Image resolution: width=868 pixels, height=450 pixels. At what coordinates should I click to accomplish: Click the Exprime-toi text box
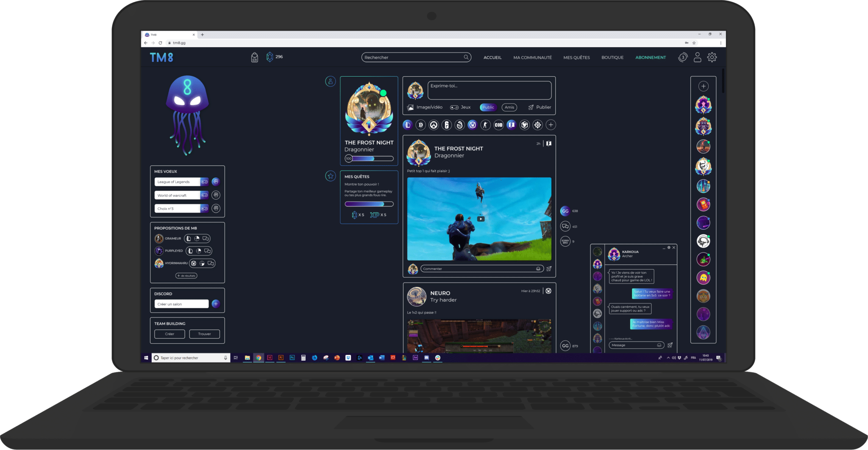(490, 90)
